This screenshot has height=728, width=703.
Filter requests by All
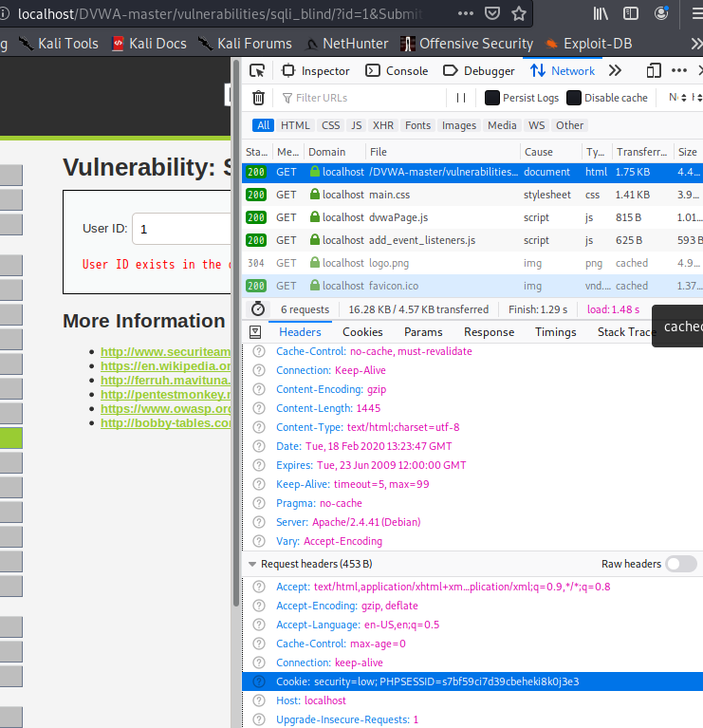pyautogui.click(x=263, y=125)
